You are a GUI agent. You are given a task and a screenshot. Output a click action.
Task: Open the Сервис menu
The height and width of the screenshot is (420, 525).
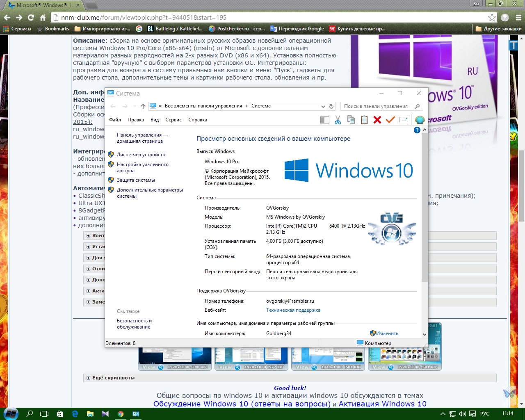click(173, 120)
